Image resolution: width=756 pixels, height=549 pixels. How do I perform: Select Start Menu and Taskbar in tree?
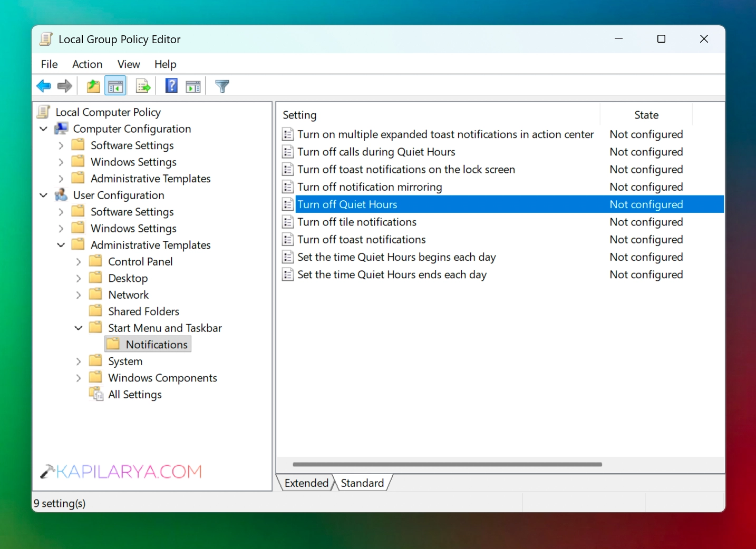[165, 328]
